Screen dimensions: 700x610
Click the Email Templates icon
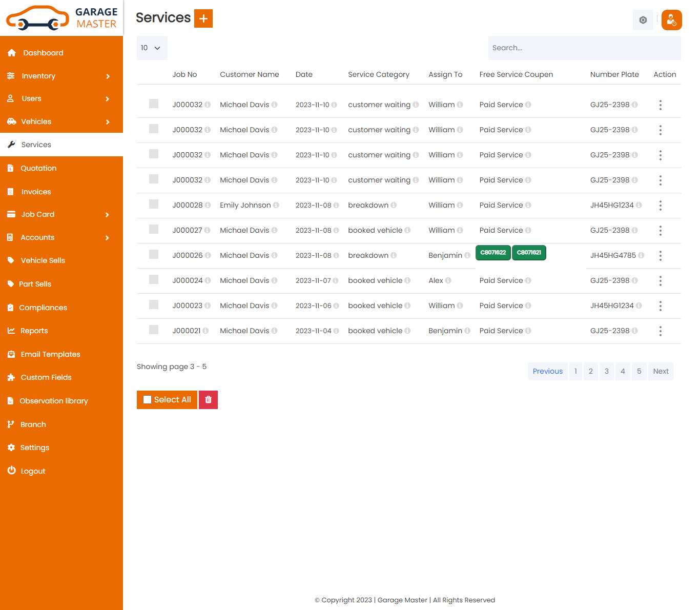click(x=11, y=354)
